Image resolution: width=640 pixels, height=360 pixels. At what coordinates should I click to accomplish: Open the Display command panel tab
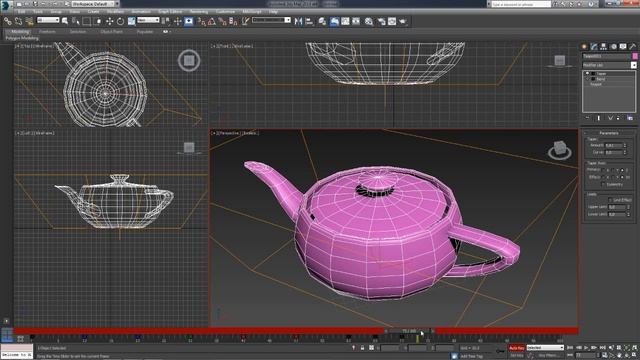point(623,47)
